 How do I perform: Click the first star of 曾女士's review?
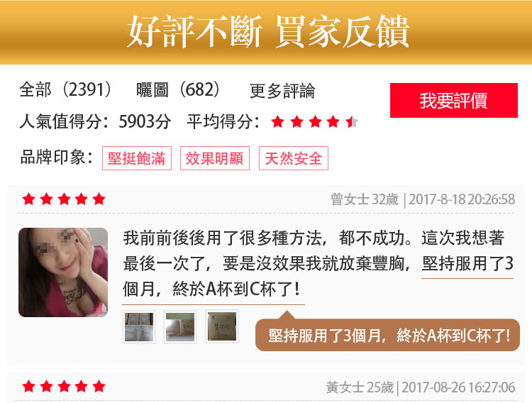click(x=28, y=199)
